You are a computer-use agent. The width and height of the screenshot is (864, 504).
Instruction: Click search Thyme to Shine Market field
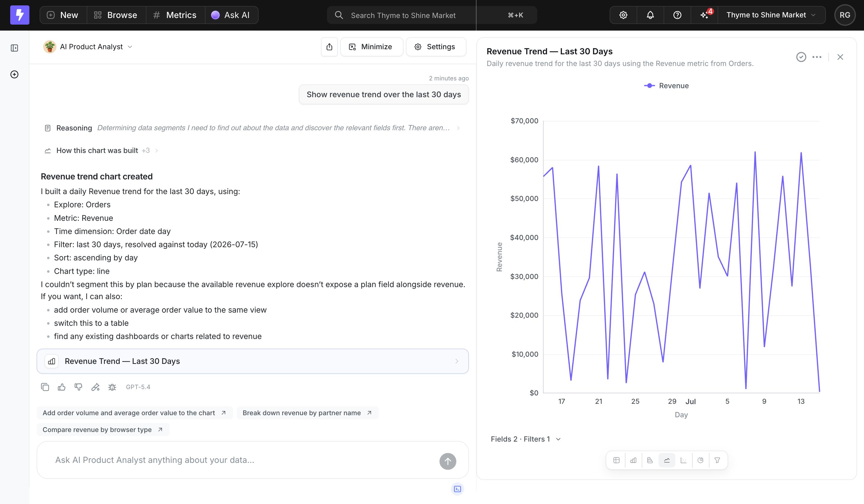(x=432, y=15)
